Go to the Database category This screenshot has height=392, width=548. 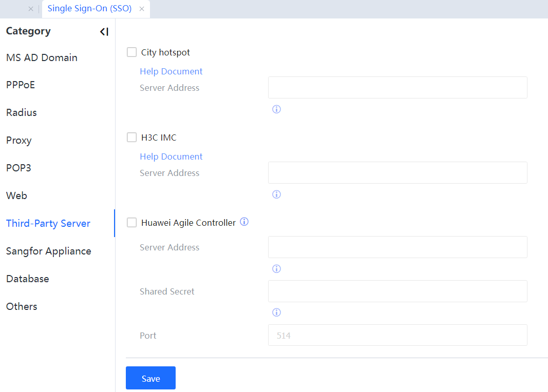(28, 279)
